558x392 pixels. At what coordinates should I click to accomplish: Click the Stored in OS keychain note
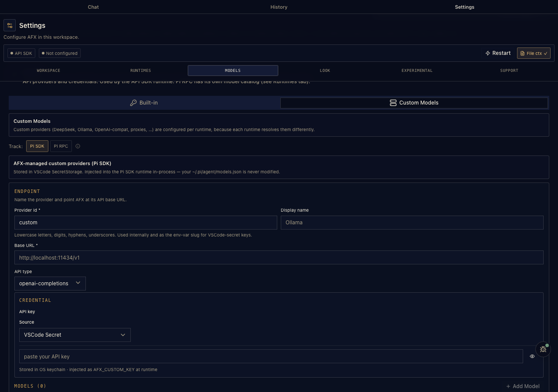88,369
